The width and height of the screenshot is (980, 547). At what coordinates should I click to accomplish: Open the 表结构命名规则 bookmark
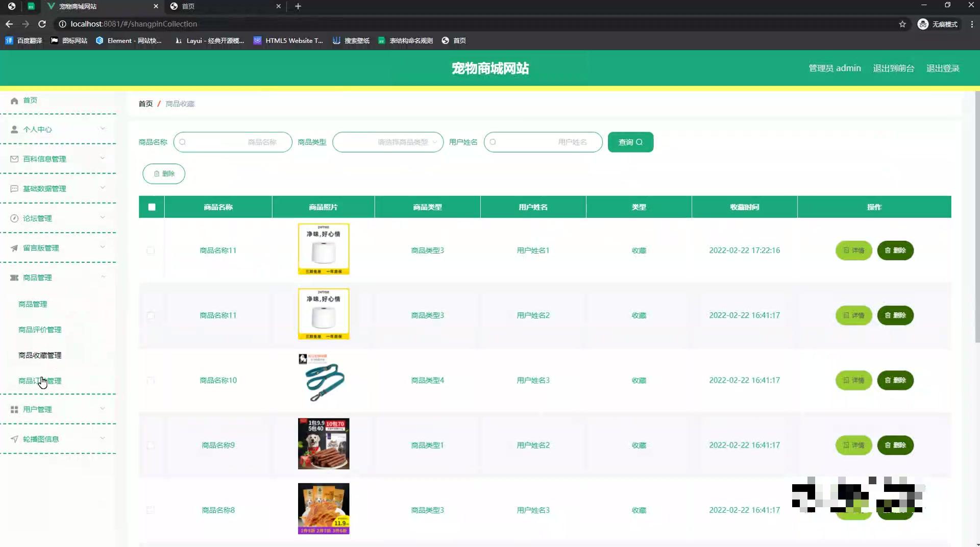[405, 40]
